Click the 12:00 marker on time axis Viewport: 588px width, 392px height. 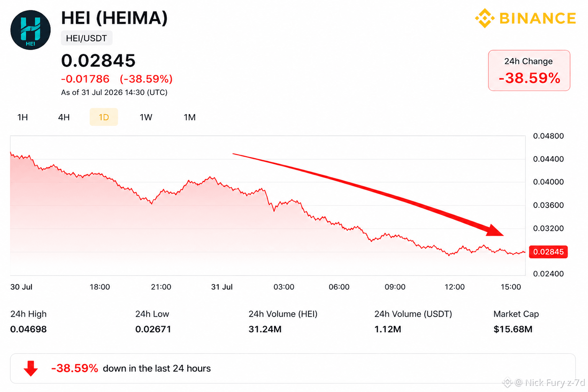(454, 287)
